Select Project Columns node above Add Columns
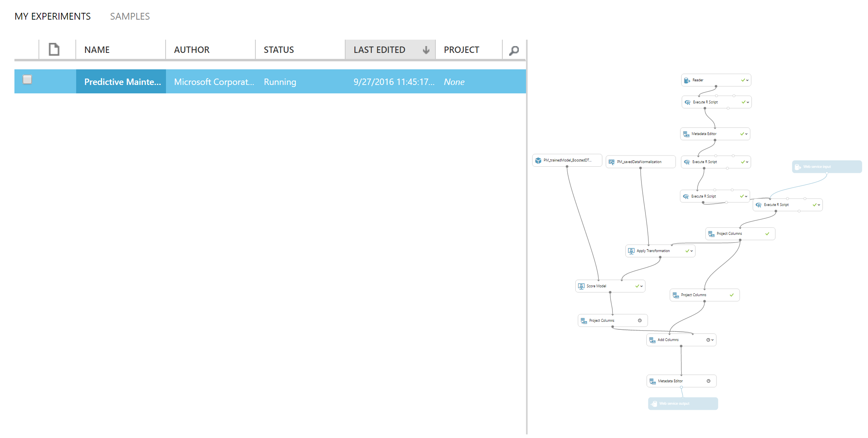 click(x=704, y=295)
